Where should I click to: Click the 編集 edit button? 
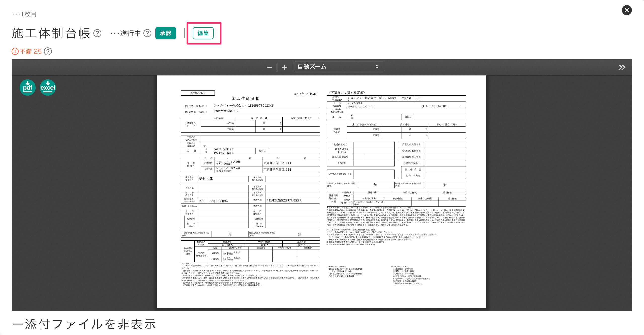click(203, 33)
